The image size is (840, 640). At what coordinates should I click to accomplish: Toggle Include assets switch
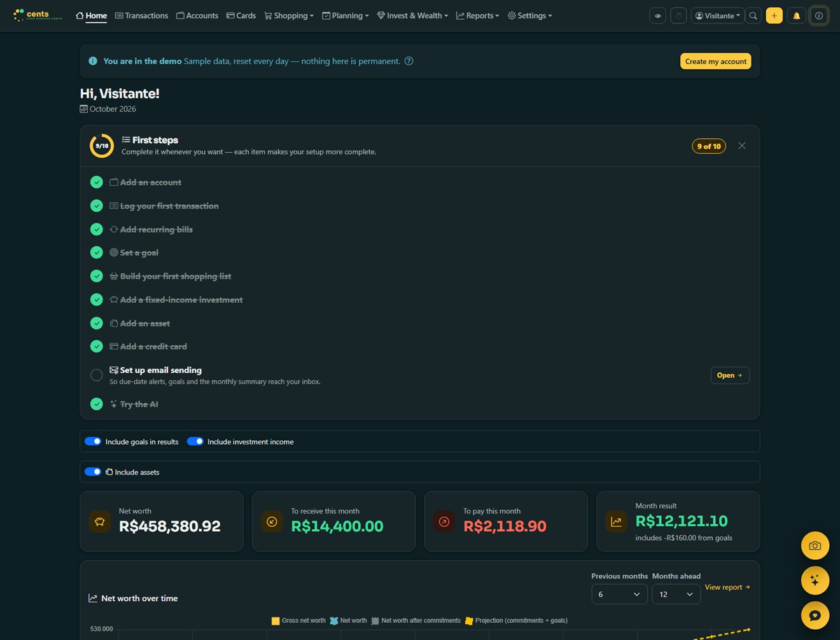pyautogui.click(x=93, y=472)
